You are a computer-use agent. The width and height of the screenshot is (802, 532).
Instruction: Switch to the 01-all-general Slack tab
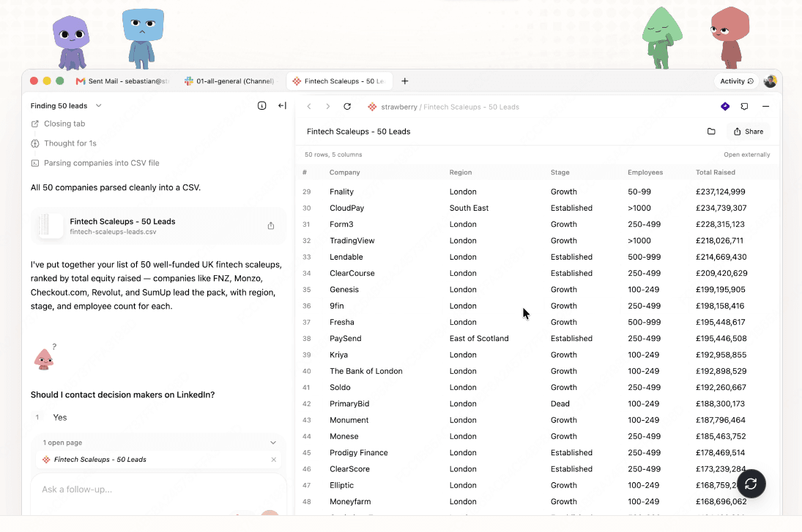point(230,80)
